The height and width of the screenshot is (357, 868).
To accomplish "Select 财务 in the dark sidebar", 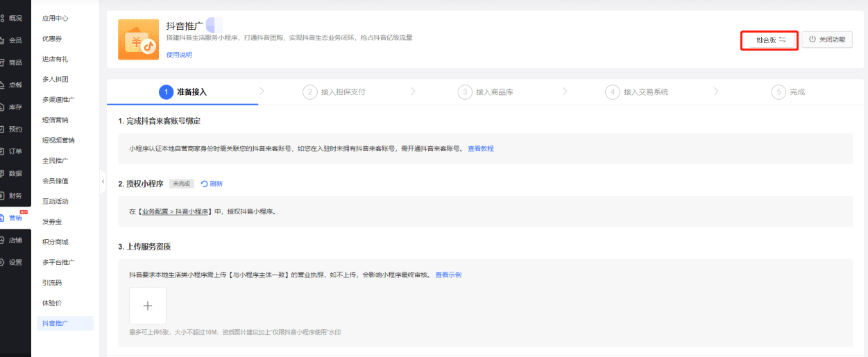I will (x=15, y=195).
